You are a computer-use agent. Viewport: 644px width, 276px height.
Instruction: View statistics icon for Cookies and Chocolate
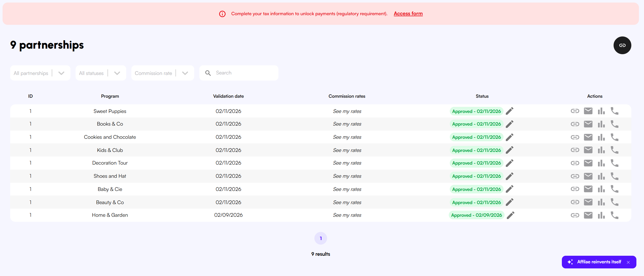point(601,137)
